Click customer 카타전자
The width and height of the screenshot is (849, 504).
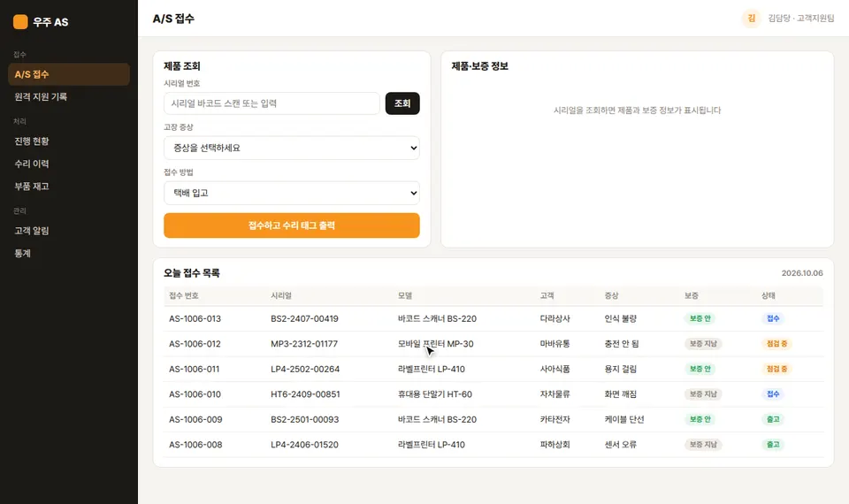(555, 419)
